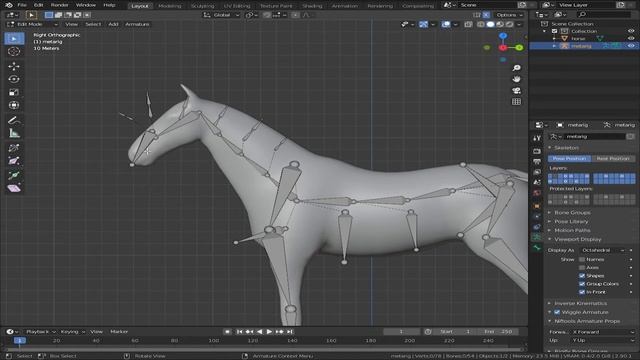The height and width of the screenshot is (360, 640).
Task: Click the Zoom view icon in viewport
Action: click(x=516, y=68)
